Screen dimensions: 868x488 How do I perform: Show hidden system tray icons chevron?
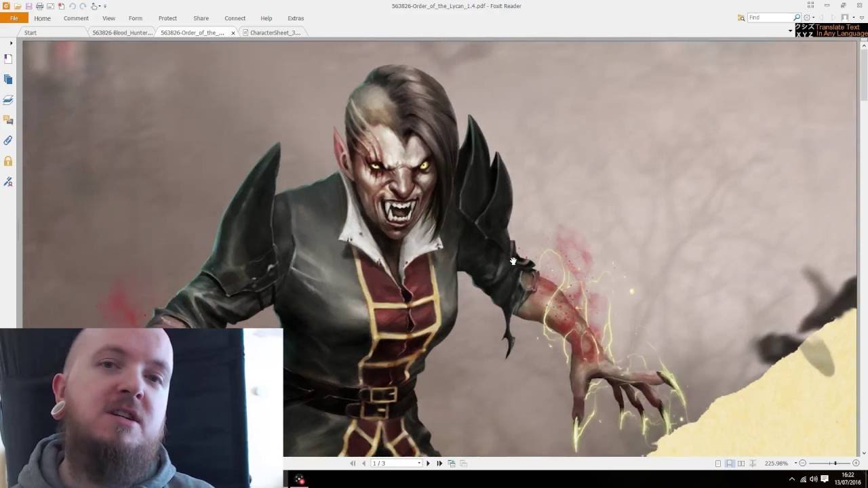791,479
